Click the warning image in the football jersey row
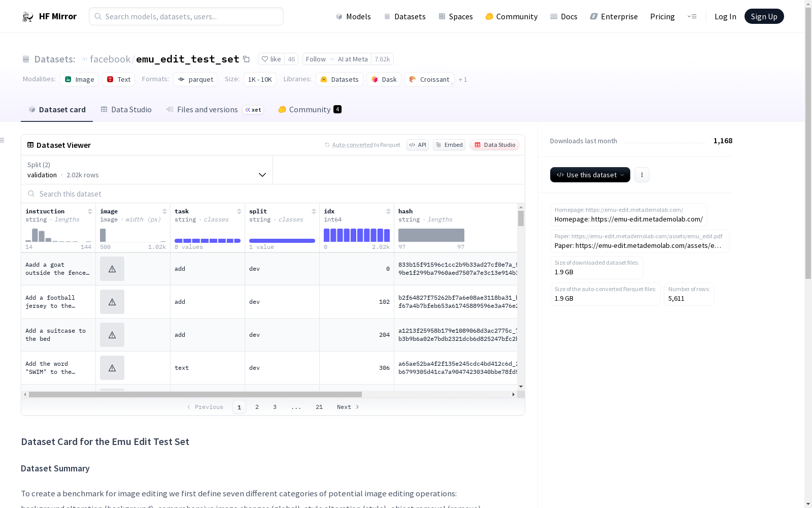This screenshot has width=812, height=508. point(112,302)
